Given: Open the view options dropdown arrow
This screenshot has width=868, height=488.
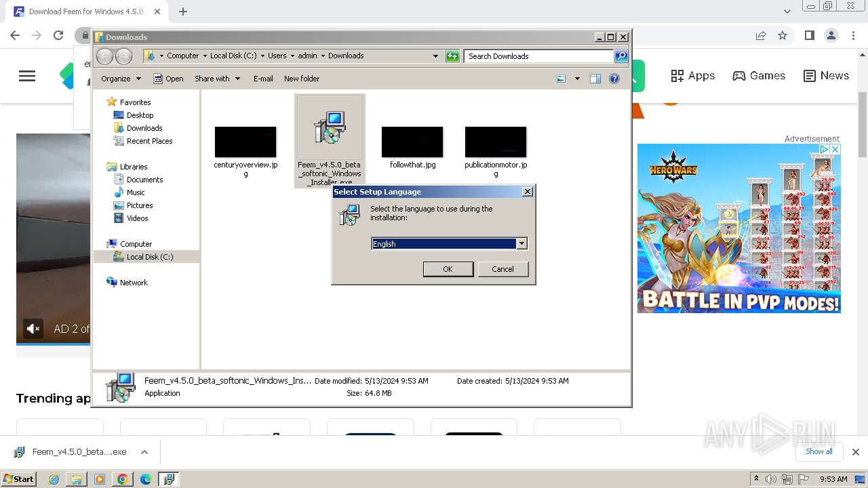Looking at the screenshot, I should pos(577,79).
